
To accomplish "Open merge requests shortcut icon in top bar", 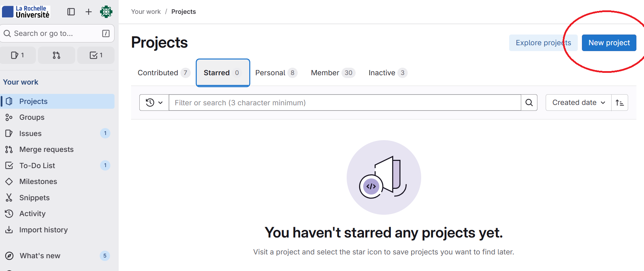I will coord(57,55).
